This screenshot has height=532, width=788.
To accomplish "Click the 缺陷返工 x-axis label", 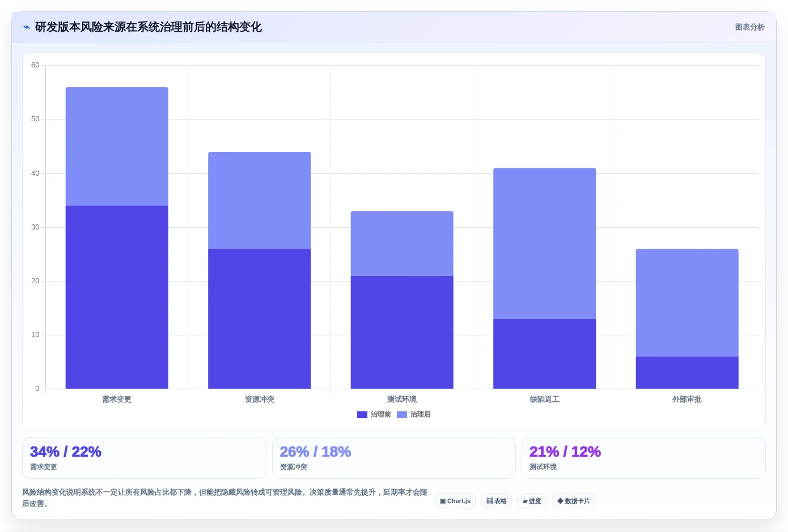I will [544, 399].
